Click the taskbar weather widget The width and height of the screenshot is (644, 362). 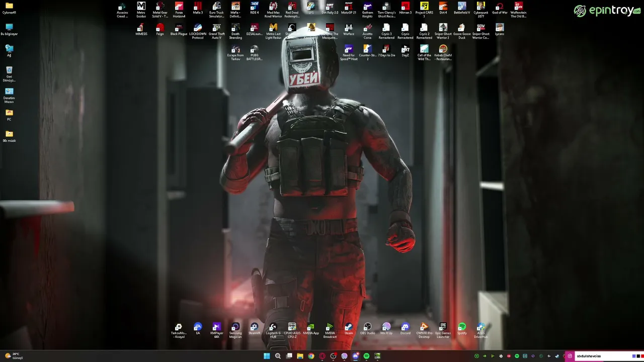14,356
